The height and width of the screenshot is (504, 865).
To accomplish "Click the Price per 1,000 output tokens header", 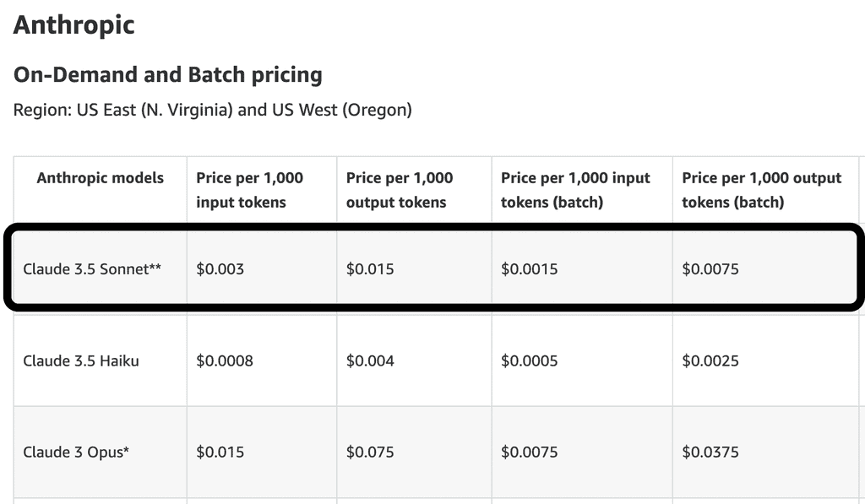I will coord(399,190).
